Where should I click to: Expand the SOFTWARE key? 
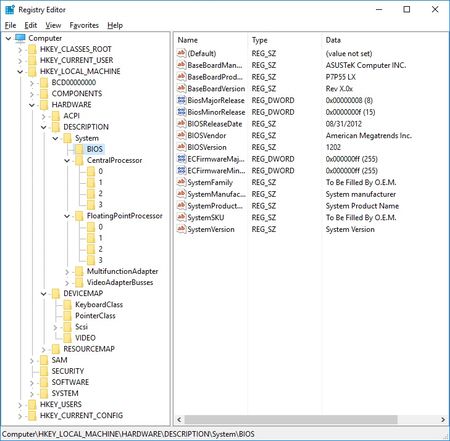[32, 383]
